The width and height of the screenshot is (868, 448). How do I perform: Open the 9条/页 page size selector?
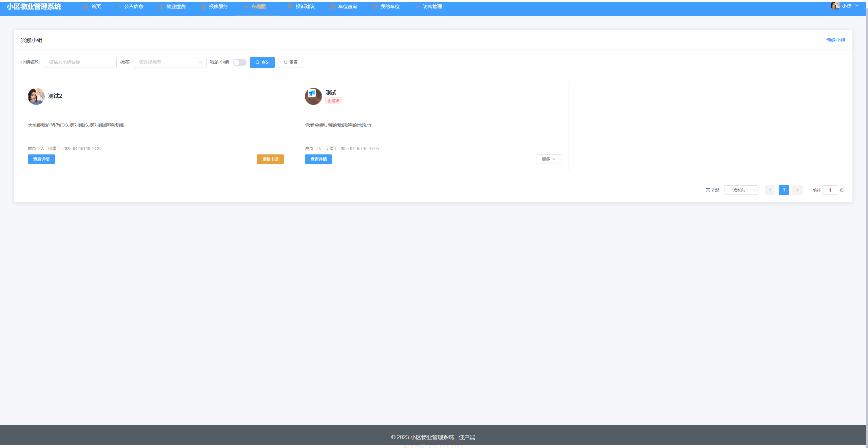tap(741, 190)
